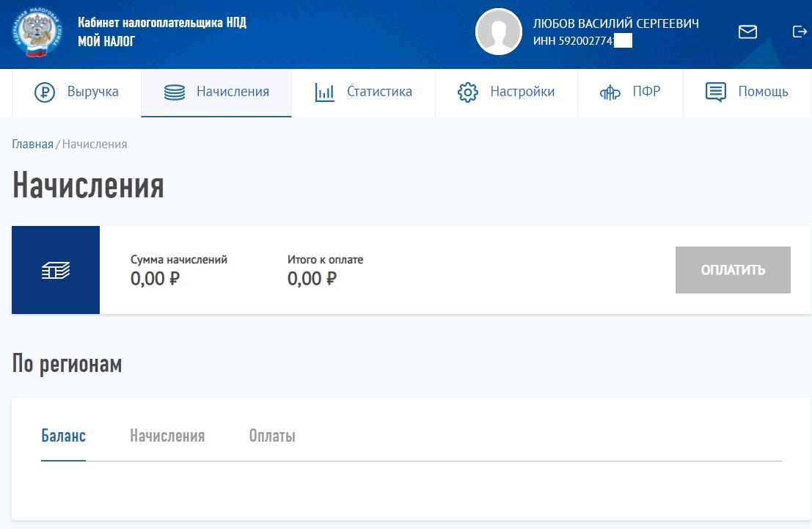Click the Начисления breadcrumb item
This screenshot has width=812, height=529.
pos(95,144)
